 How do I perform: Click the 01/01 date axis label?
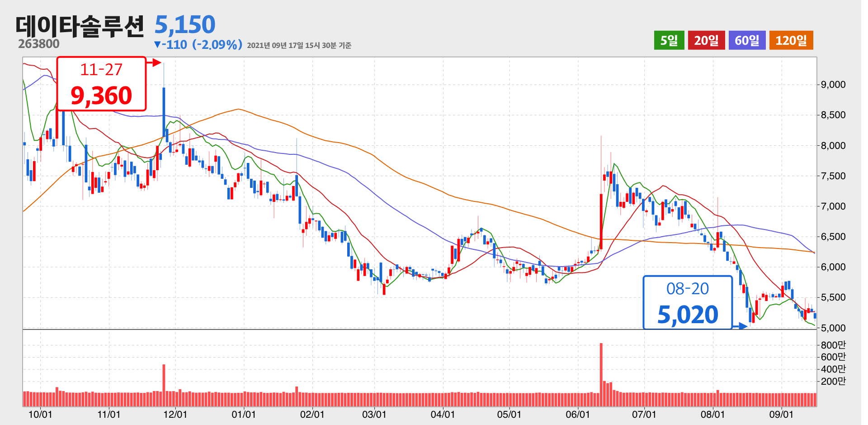[244, 414]
